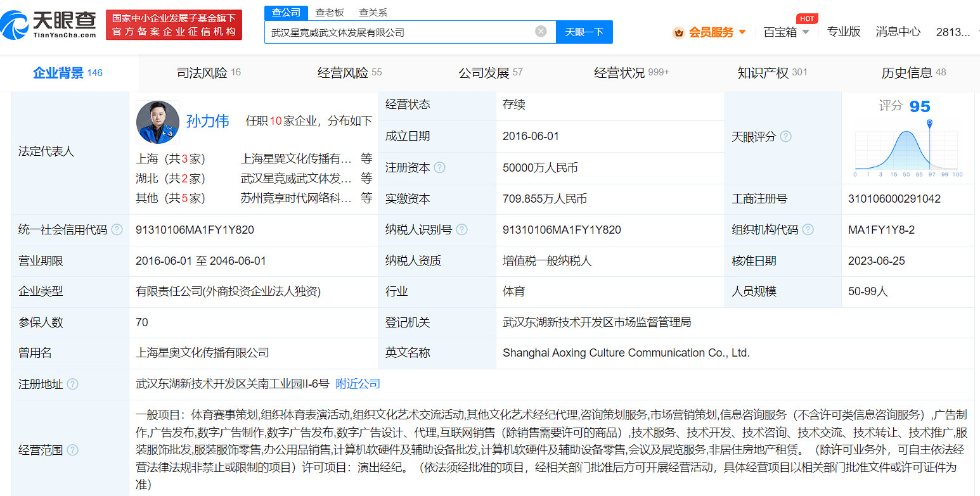
Task: Click the HOT badge above 百宝箱
Action: click(807, 18)
